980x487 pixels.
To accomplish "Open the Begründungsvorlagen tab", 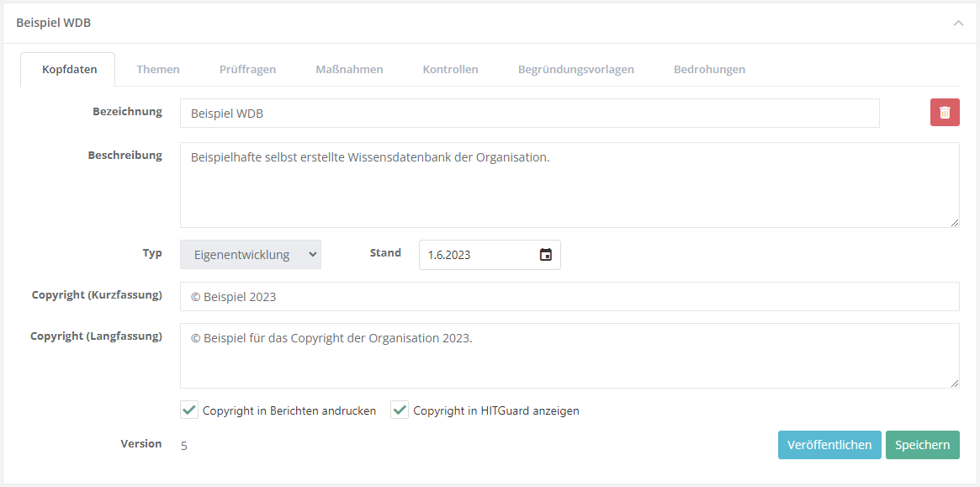I will pos(575,69).
